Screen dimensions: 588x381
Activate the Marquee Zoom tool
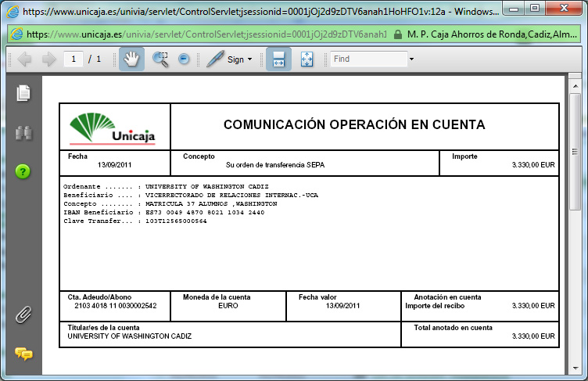pyautogui.click(x=160, y=59)
